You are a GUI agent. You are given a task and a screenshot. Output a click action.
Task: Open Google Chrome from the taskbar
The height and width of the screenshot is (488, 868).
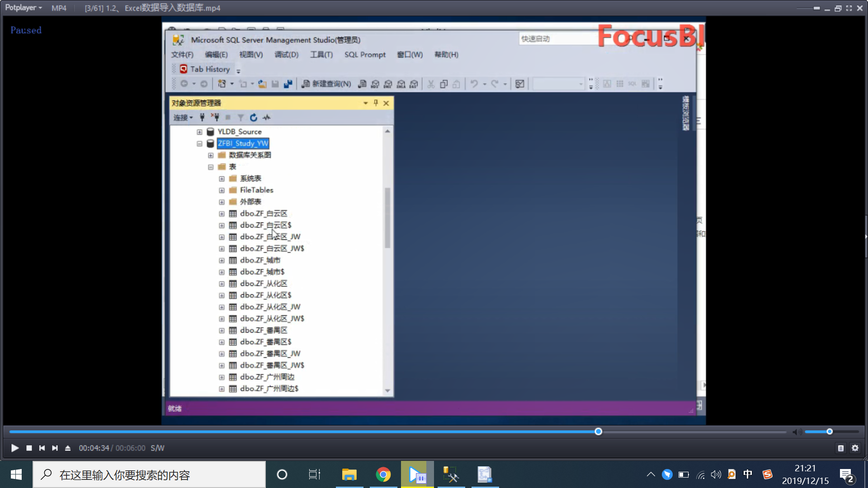pos(383,474)
